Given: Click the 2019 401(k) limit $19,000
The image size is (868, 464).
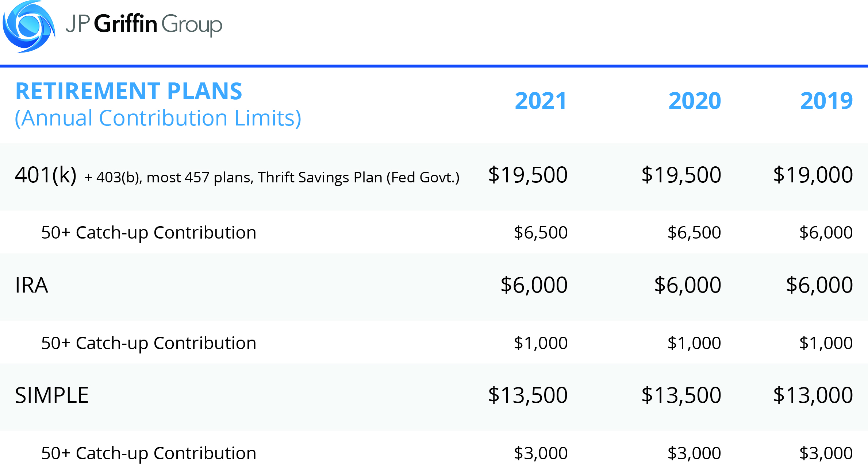Looking at the screenshot, I should point(813,175).
